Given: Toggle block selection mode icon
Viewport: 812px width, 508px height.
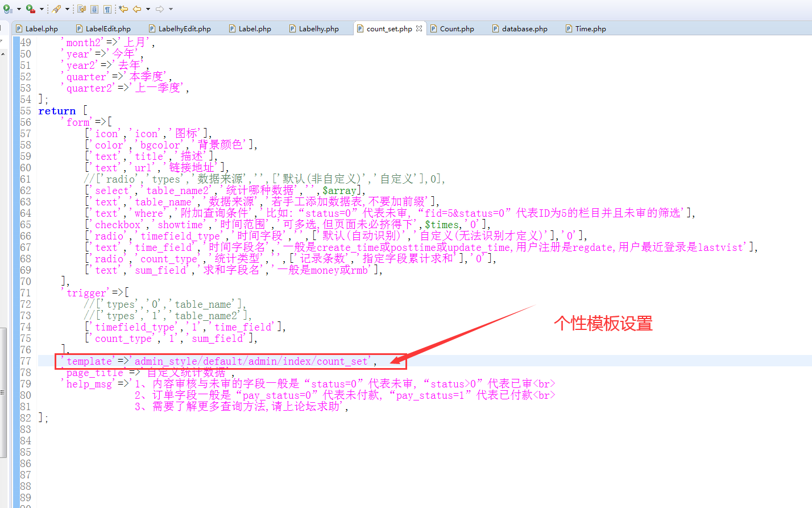Looking at the screenshot, I should point(94,9).
